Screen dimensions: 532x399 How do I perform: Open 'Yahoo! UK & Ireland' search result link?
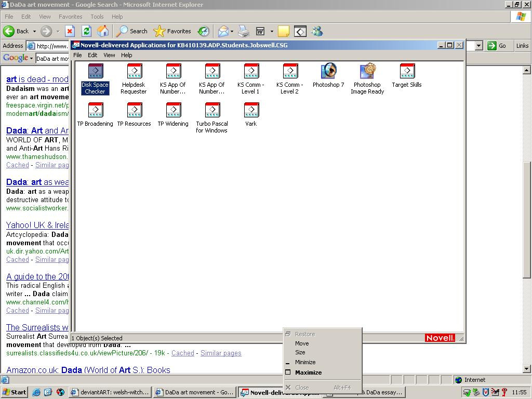coord(37,225)
